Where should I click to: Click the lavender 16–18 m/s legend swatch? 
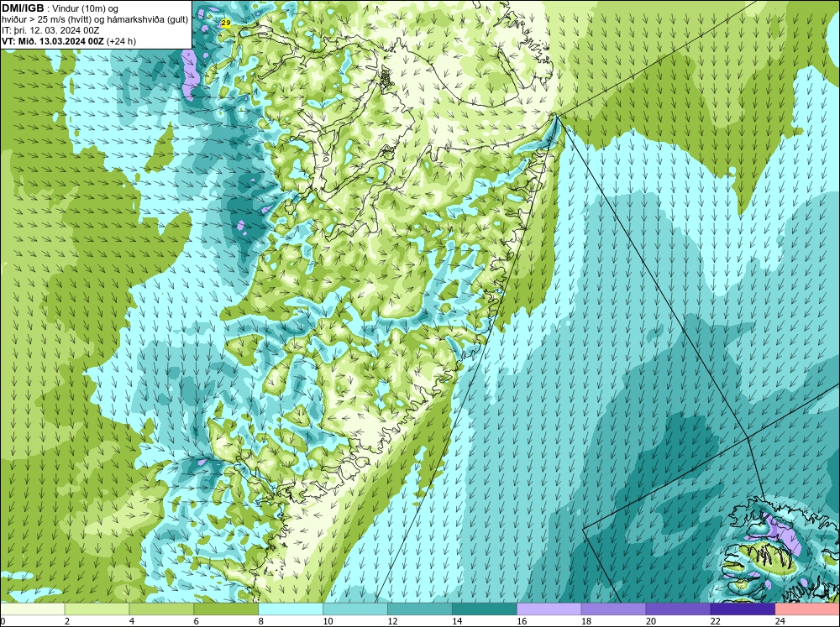549,609
